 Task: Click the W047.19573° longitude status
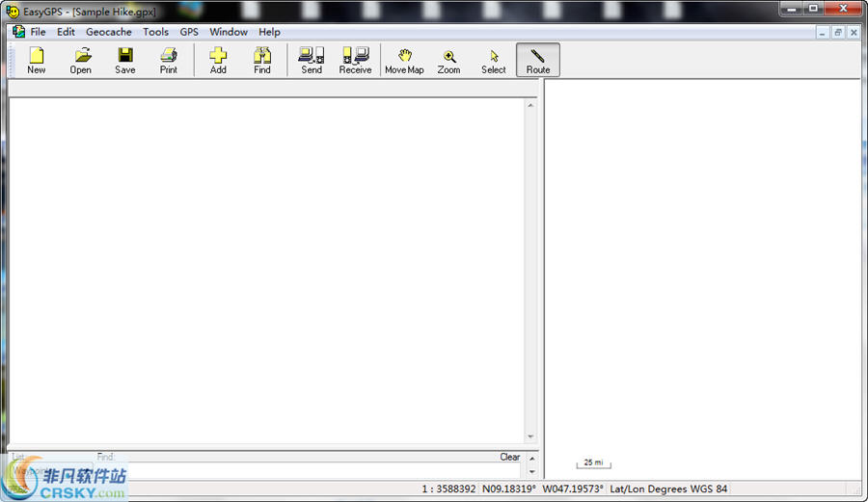pyautogui.click(x=572, y=489)
